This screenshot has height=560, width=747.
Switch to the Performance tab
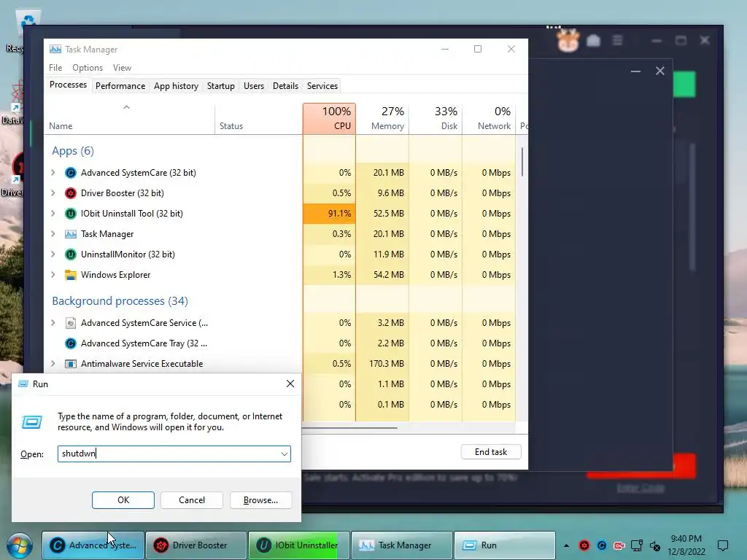click(120, 86)
